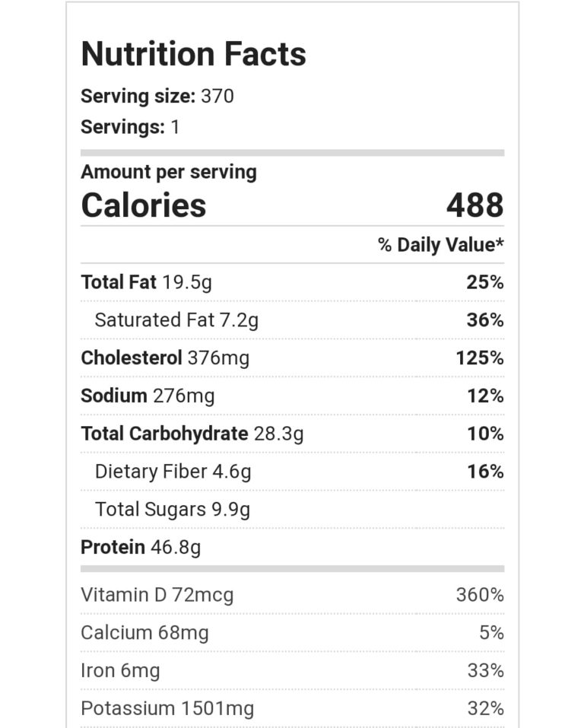Select the Saturated Fat 7.2g text
Screen dimensions: 584x728
[176, 320]
